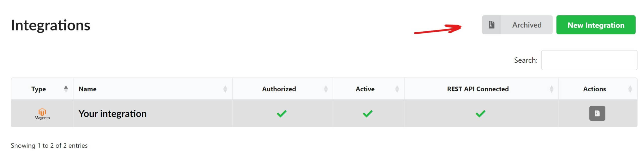Click the zip-file icon inside the Archived button
644x157 pixels.
pos(492,25)
